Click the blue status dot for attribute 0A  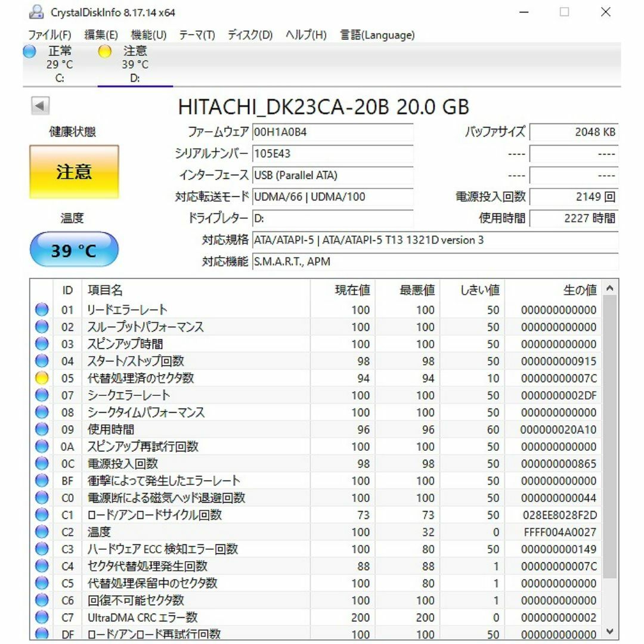[42, 447]
